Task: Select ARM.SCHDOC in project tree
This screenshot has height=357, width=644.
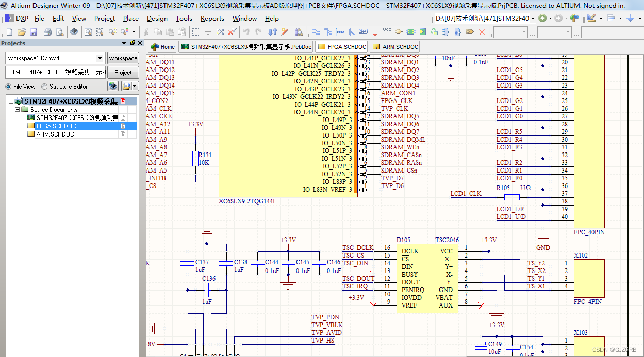Action: (55, 134)
